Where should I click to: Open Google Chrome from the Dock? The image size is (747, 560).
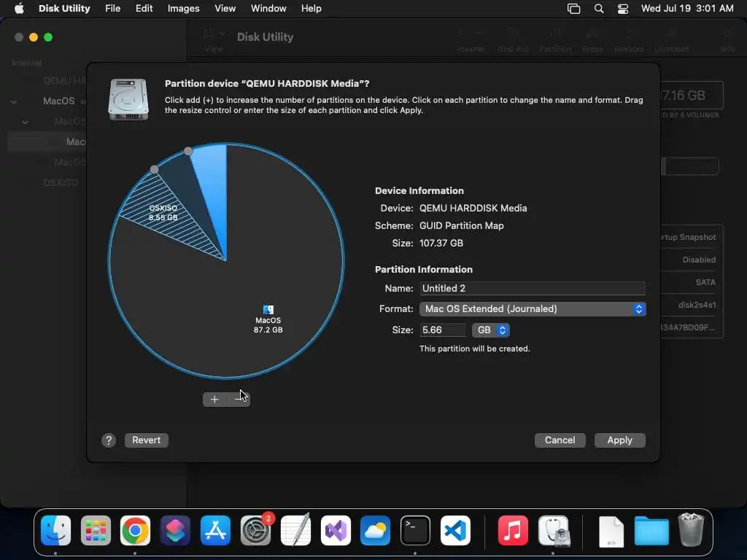pyautogui.click(x=135, y=531)
